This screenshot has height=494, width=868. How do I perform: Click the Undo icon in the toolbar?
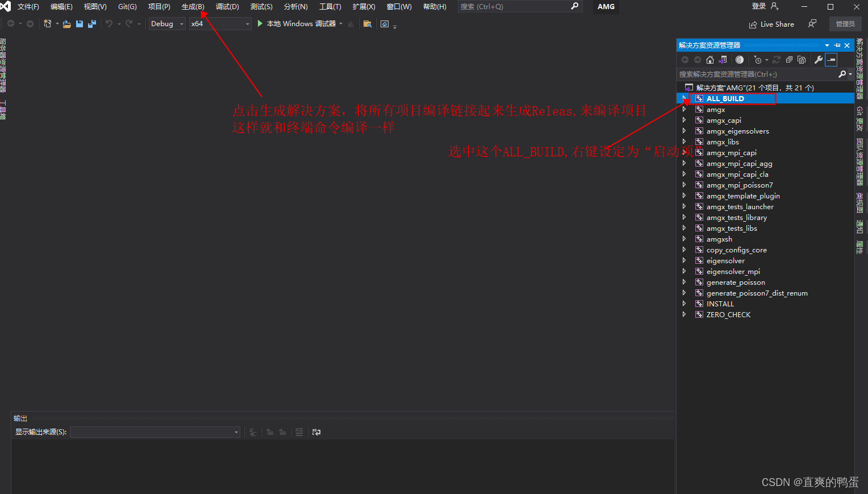tap(108, 24)
